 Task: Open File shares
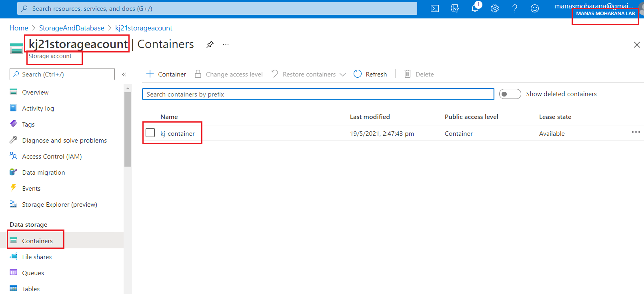(x=37, y=257)
